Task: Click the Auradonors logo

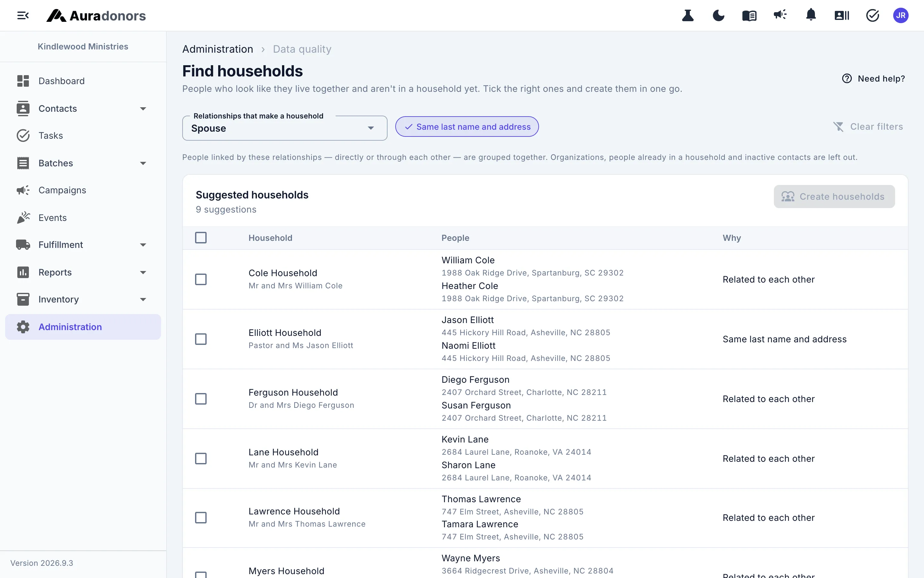Action: (x=96, y=16)
